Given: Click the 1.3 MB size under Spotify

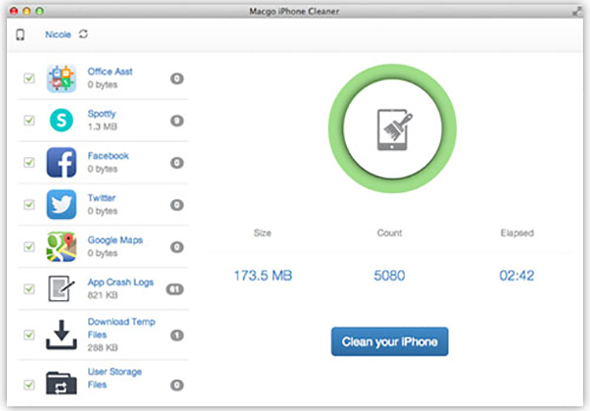Looking at the screenshot, I should coord(102,126).
